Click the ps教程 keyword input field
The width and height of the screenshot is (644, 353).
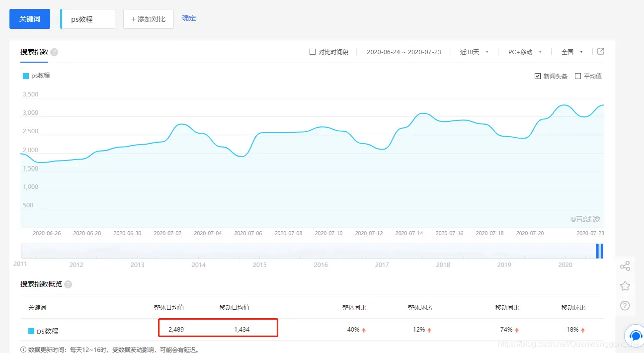pos(88,19)
